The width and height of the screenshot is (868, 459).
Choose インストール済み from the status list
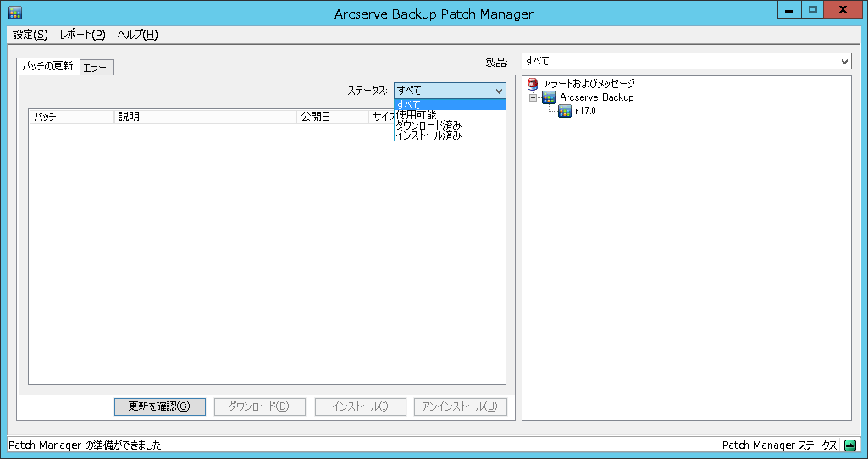450,135
